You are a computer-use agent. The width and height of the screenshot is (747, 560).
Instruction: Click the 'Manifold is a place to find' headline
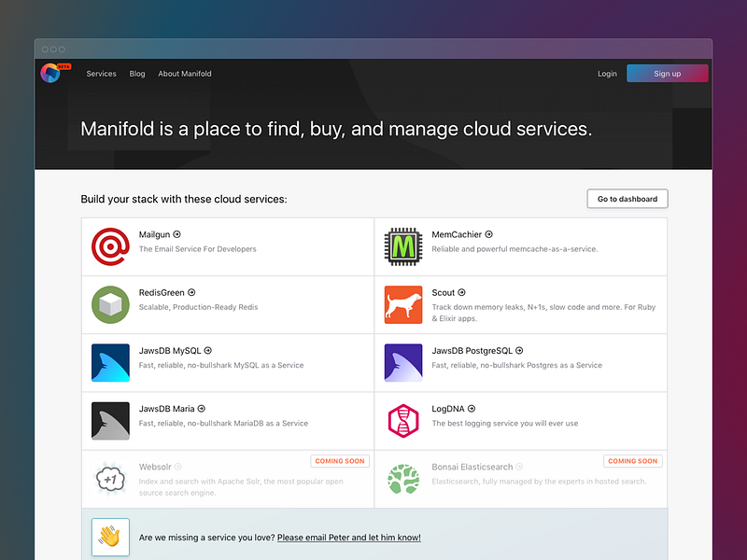336,129
